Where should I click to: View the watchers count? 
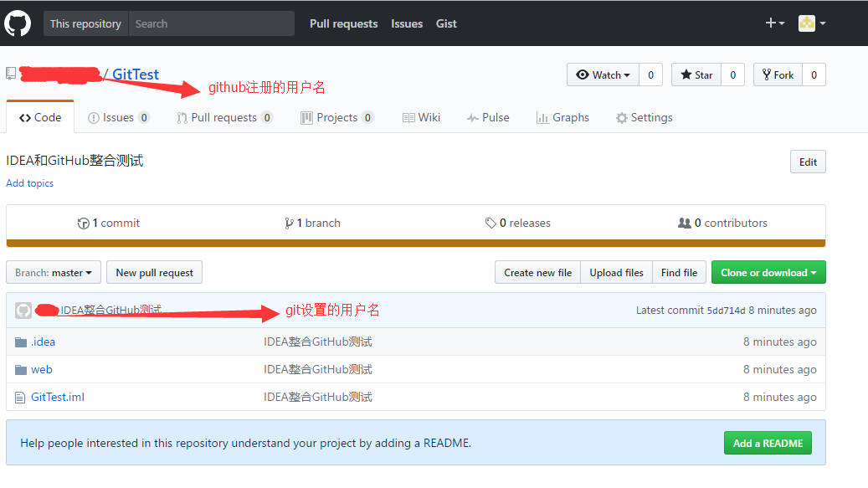click(651, 74)
